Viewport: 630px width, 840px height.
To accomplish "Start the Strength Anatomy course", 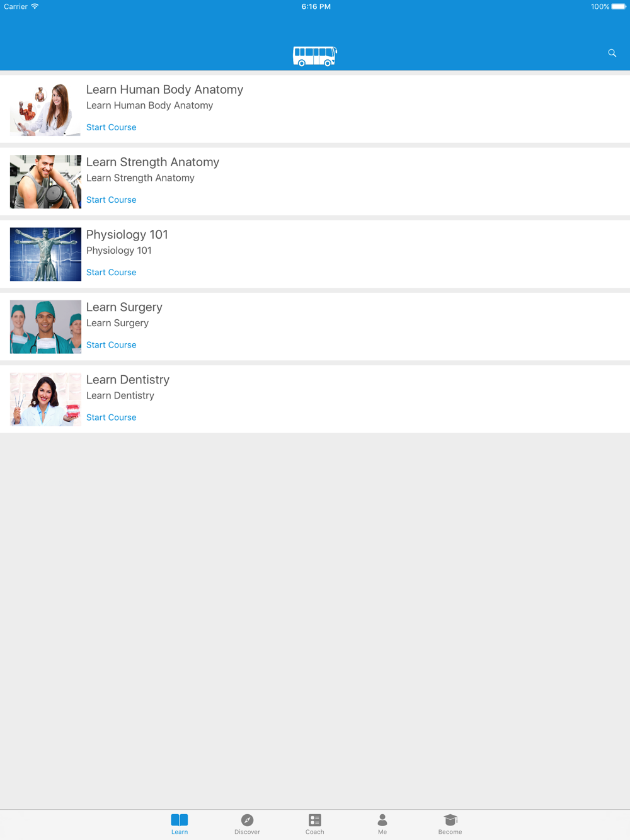I will [111, 200].
